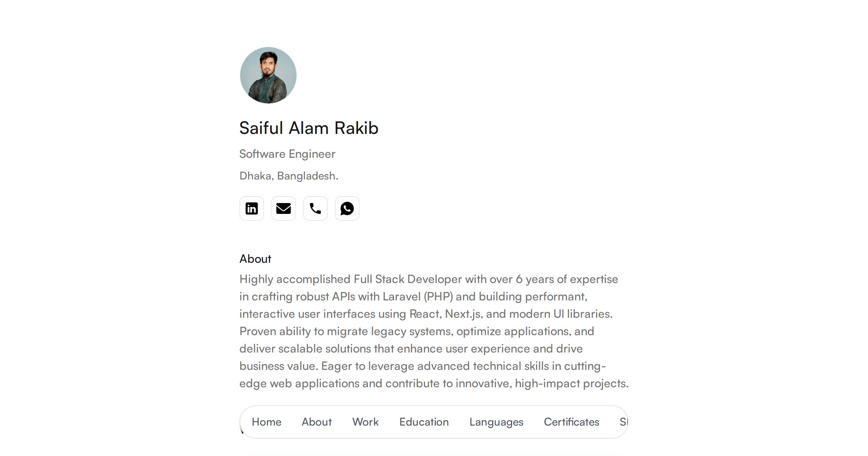Image resolution: width=868 pixels, height=456 pixels.
Task: Open the LinkedIn profile icon
Action: tap(252, 208)
